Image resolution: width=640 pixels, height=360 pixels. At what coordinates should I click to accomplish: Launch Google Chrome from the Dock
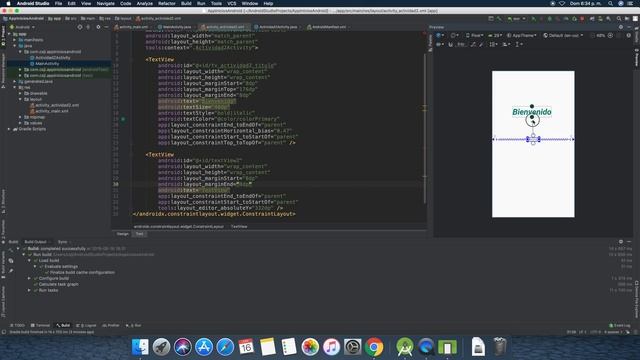374,347
